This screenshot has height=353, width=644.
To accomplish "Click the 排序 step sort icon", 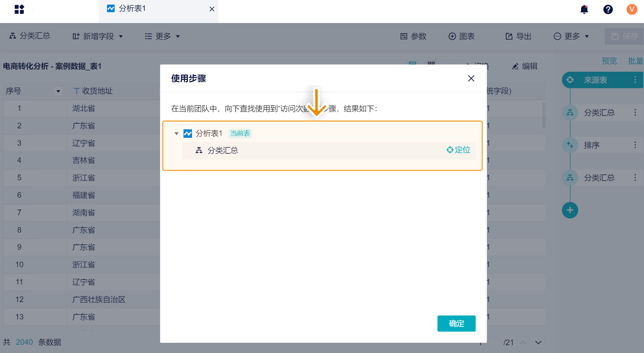I will [570, 145].
